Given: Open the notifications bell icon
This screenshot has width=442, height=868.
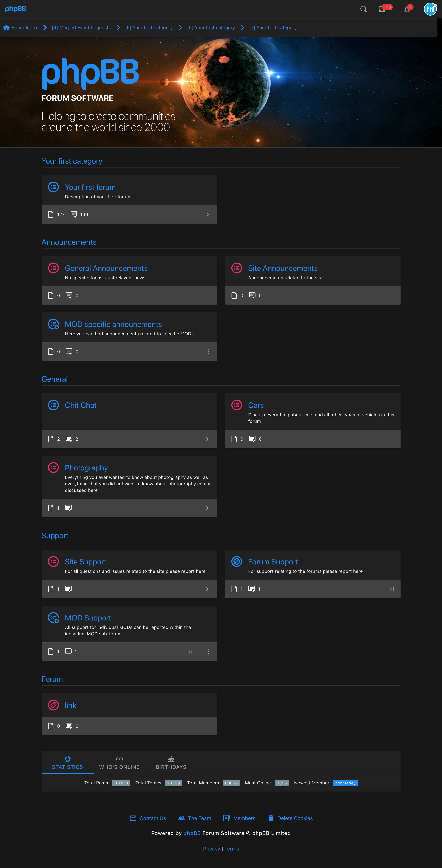Looking at the screenshot, I should click(x=407, y=9).
